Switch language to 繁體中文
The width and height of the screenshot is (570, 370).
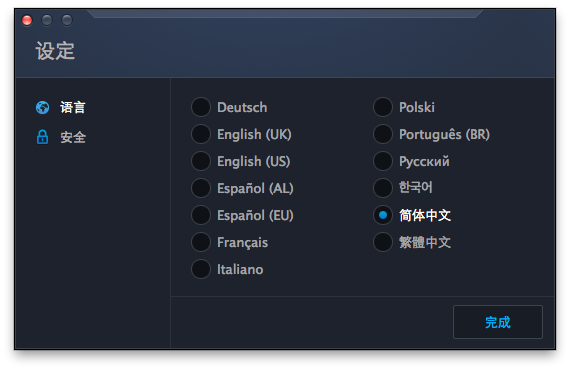(383, 242)
